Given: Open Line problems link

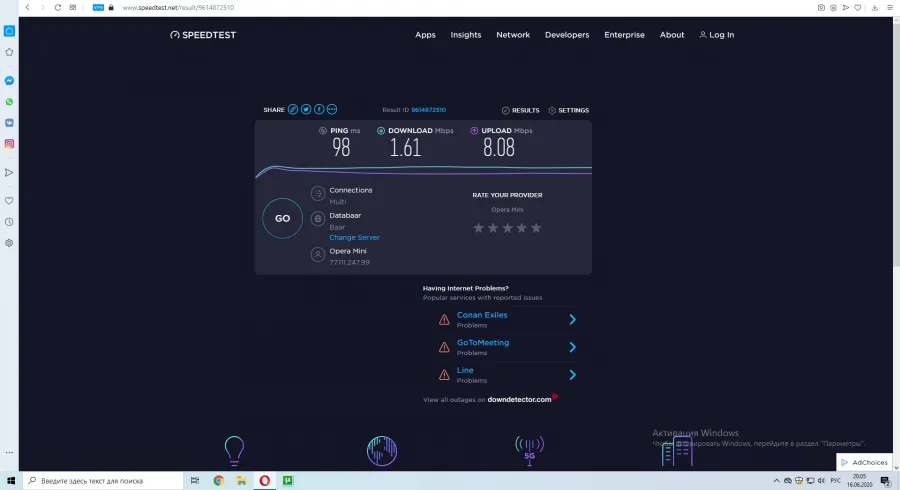Looking at the screenshot, I should click(x=465, y=370).
